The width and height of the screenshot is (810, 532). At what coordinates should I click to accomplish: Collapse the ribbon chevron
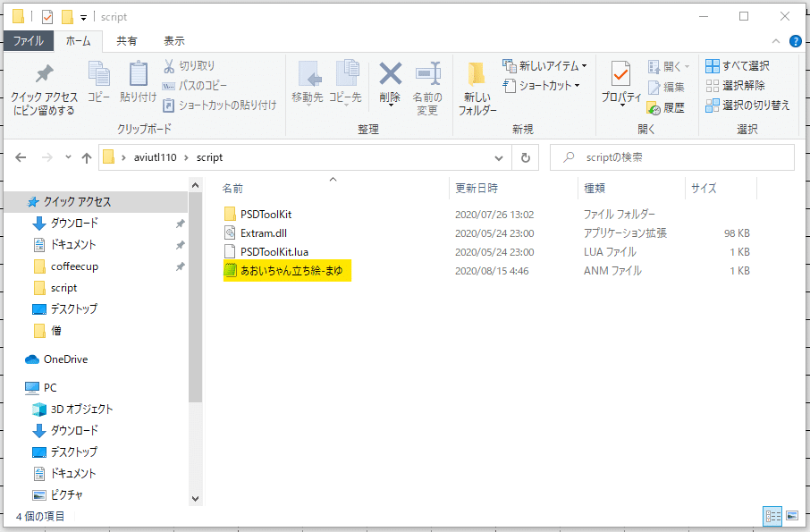pos(776,41)
